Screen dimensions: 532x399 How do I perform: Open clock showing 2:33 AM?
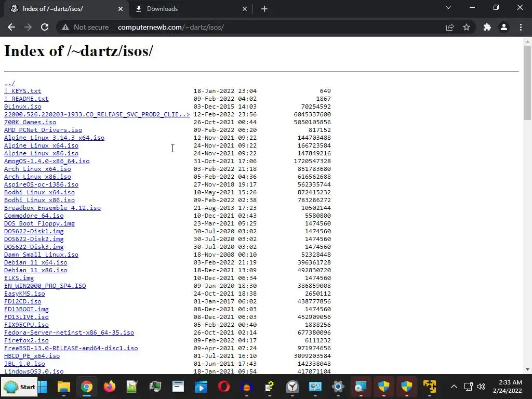click(507, 387)
